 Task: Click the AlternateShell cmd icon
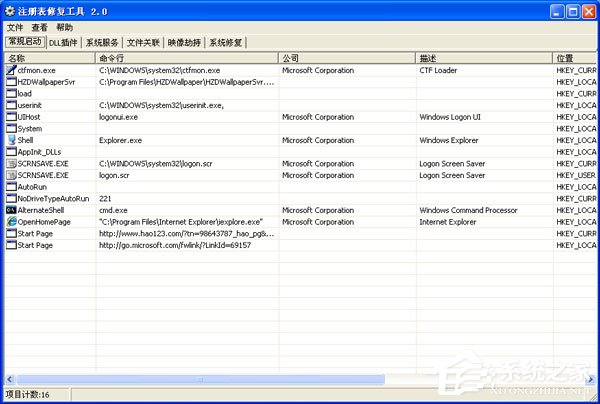click(11, 210)
